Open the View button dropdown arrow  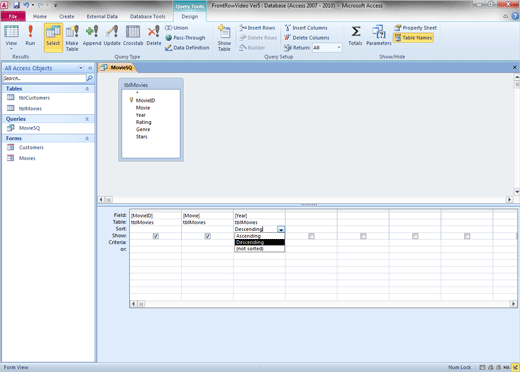pyautogui.click(x=11, y=49)
